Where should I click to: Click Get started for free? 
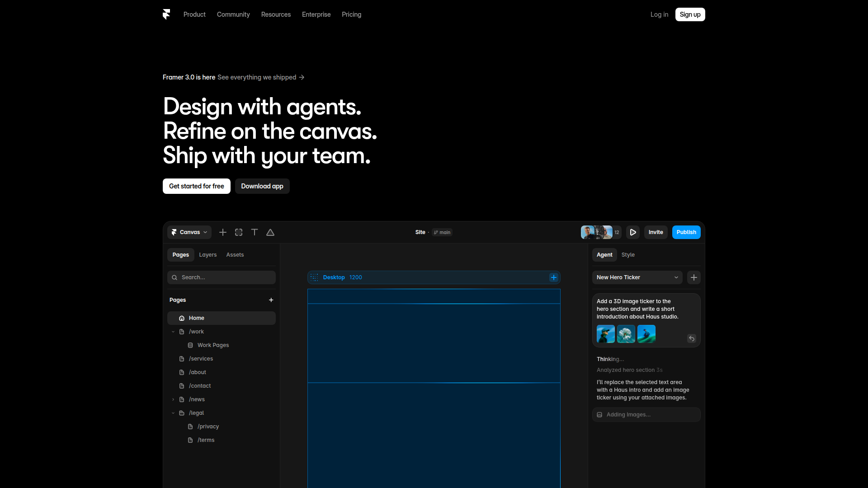coord(196,186)
